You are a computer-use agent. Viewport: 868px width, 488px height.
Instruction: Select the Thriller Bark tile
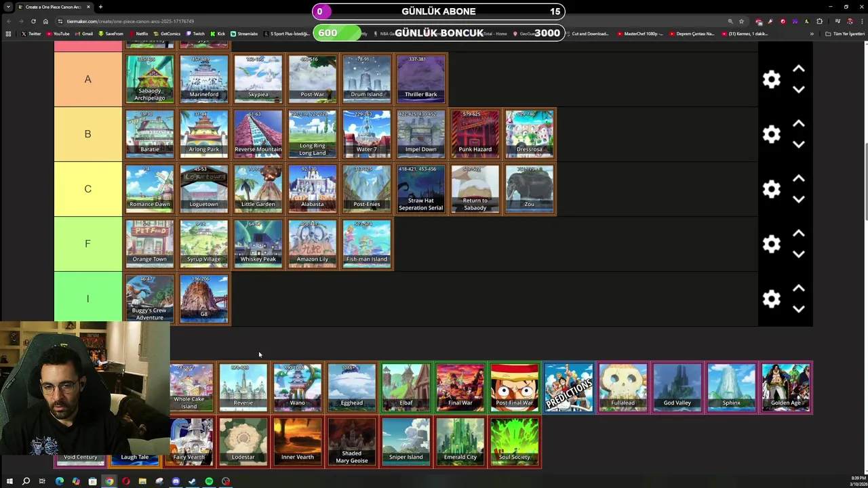(420, 79)
